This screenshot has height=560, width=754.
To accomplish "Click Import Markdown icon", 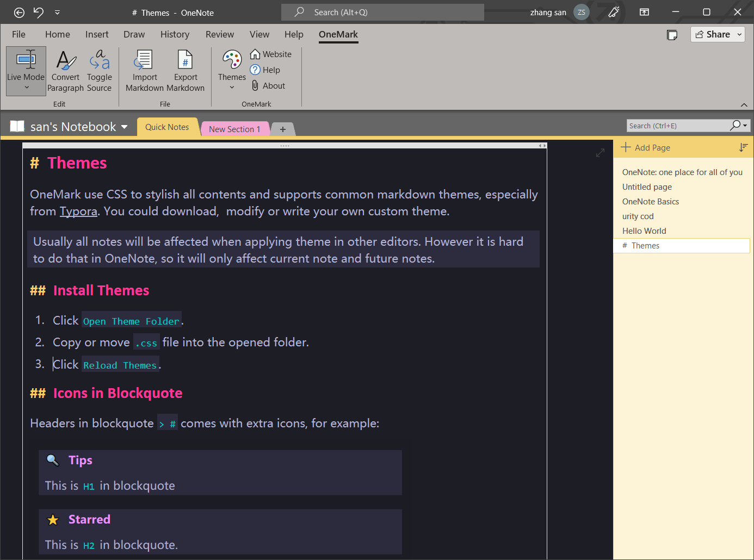I will coord(144,60).
